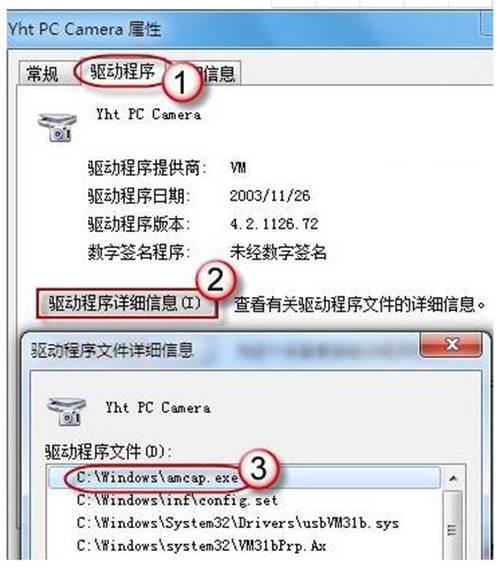Close the 驱动程序文件详细信息 dialog

(453, 344)
